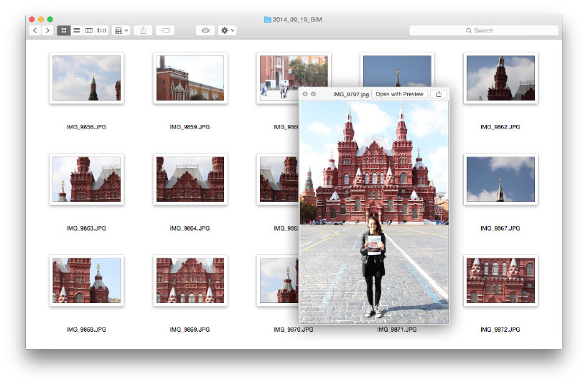This screenshot has width=588, height=392.
Task: Select the IMG_9862.JPG thumbnail
Action: tap(499, 78)
